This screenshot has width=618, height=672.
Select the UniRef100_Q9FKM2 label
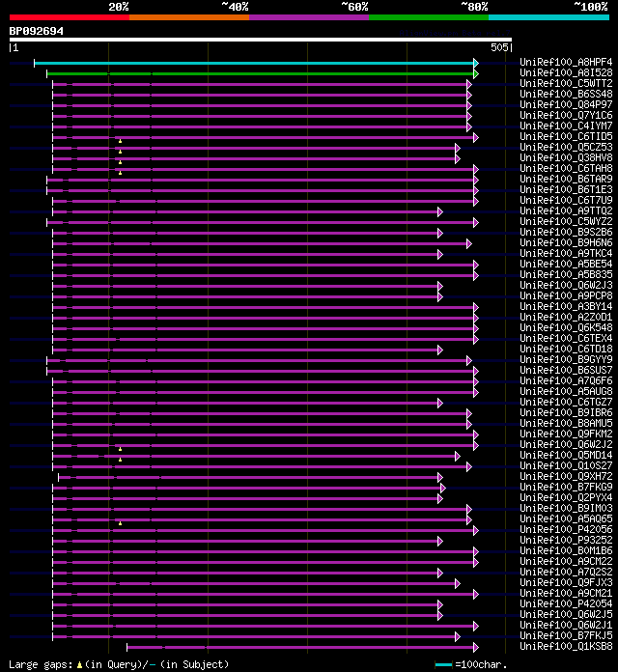point(566,434)
